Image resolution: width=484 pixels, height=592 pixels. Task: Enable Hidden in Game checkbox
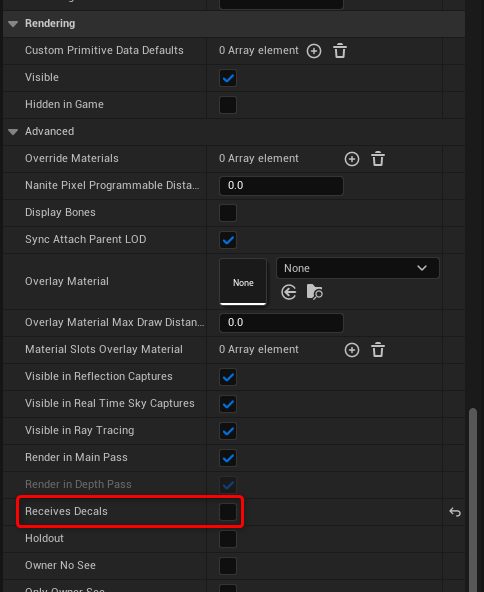pos(228,105)
